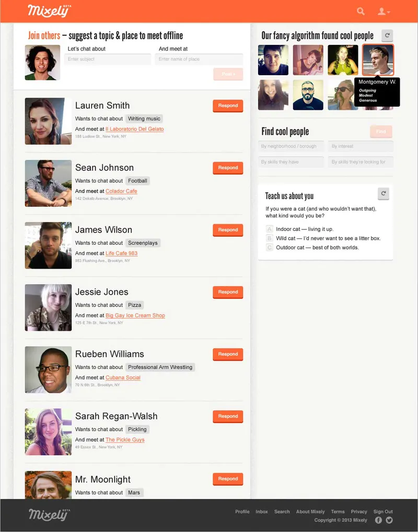
Task: Click the Mixely logo in the header
Action: tap(49, 11)
